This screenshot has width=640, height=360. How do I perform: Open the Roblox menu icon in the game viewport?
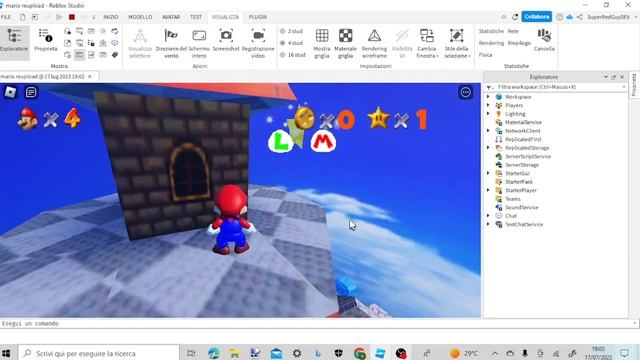[x=10, y=92]
